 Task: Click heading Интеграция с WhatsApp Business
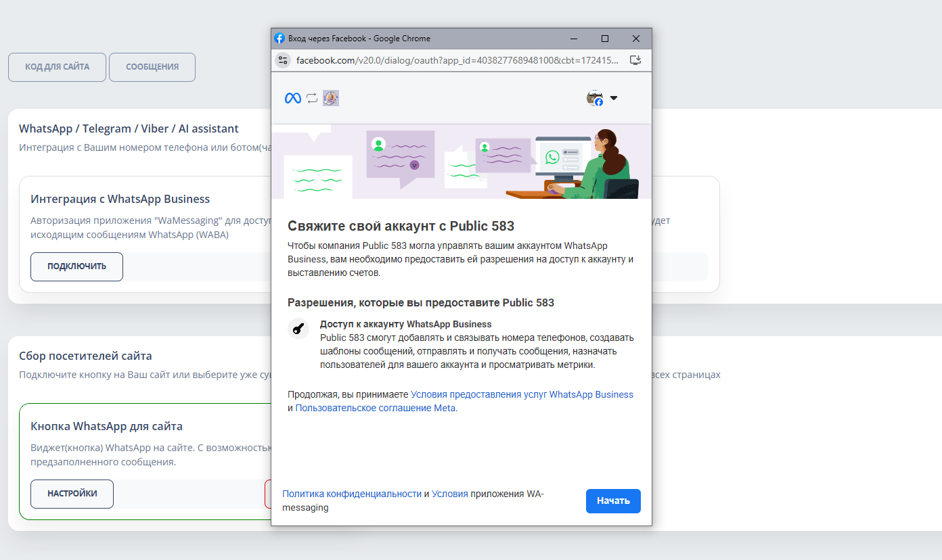[120, 199]
